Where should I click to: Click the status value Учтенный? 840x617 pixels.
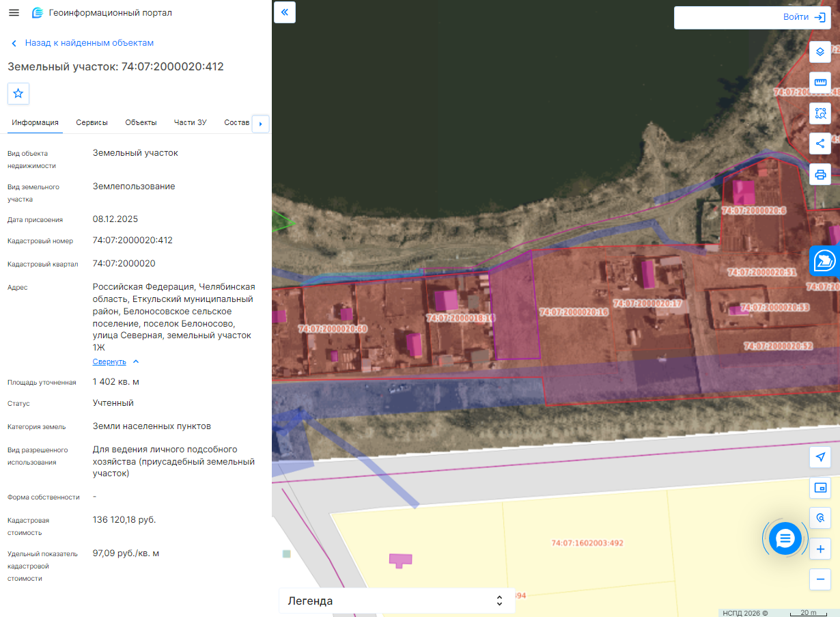[113, 403]
